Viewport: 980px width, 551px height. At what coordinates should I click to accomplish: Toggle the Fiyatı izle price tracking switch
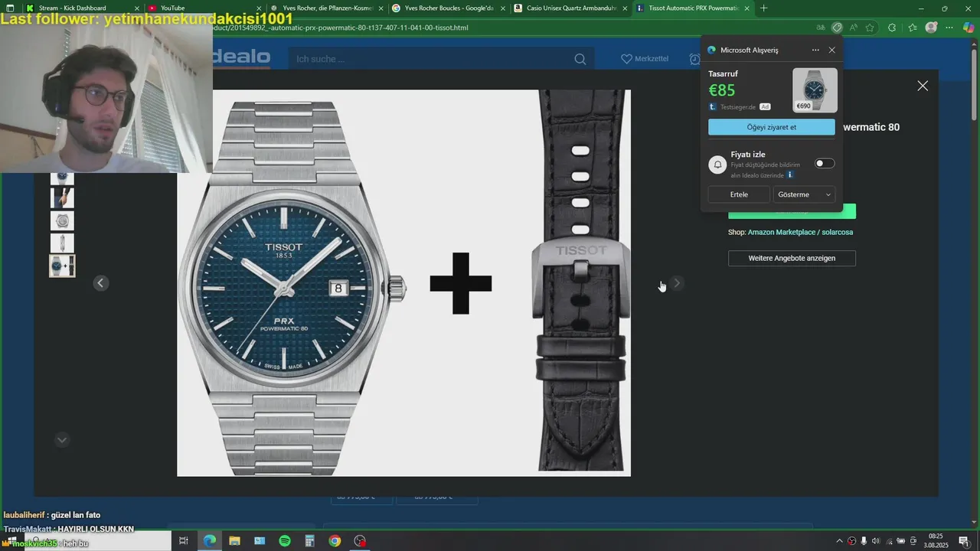coord(825,163)
